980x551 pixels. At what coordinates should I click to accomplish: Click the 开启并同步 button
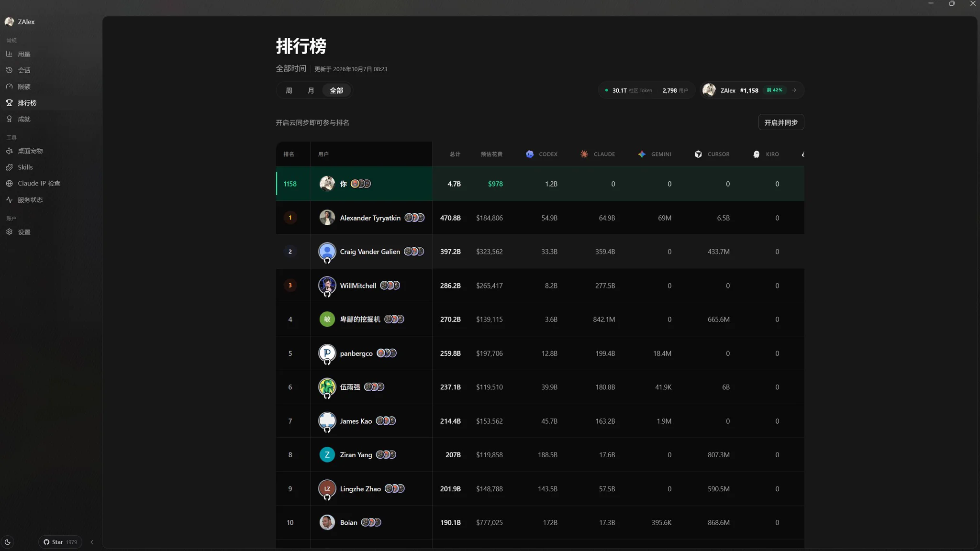pyautogui.click(x=781, y=122)
